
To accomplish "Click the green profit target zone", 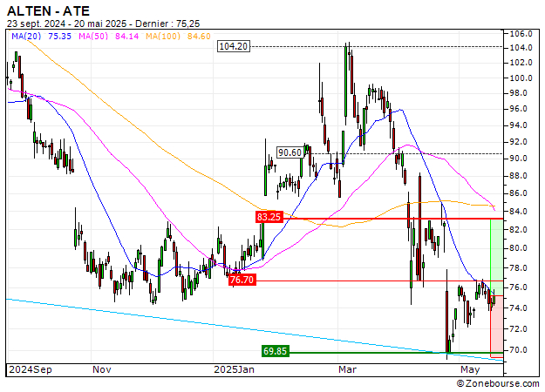I will (496, 257).
